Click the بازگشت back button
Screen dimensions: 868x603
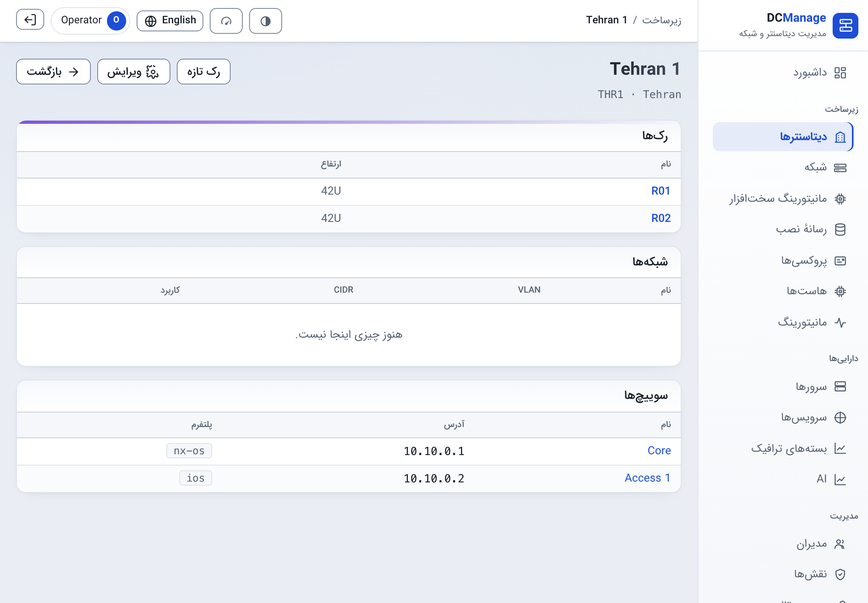click(x=53, y=72)
